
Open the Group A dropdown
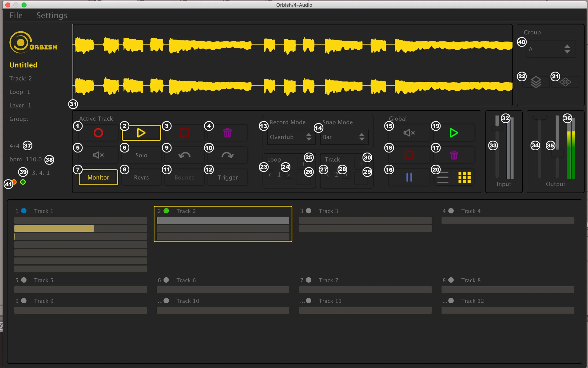[x=550, y=49]
